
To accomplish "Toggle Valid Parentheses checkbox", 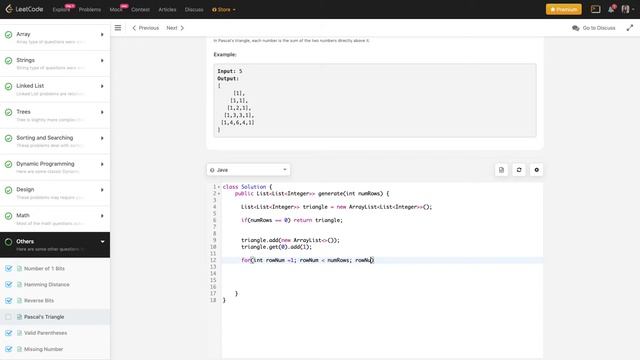I will click(8, 333).
